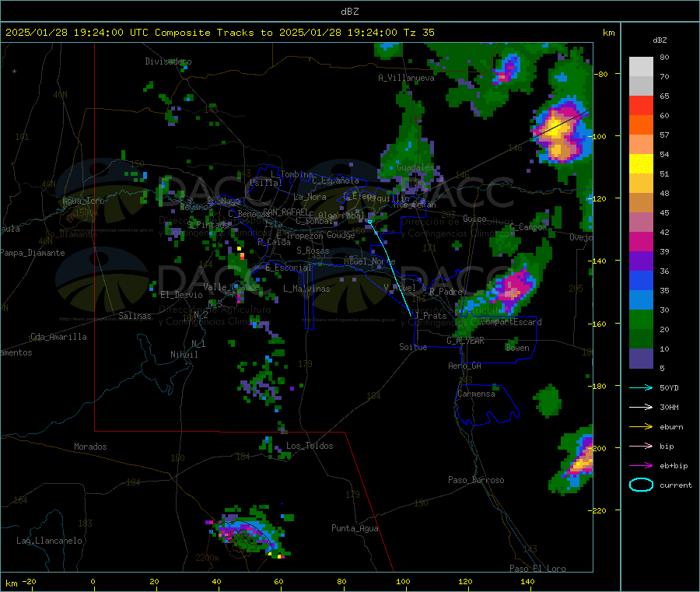Click the Lag.Llancanelo map label
This screenshot has width=700, height=592.
tap(49, 541)
